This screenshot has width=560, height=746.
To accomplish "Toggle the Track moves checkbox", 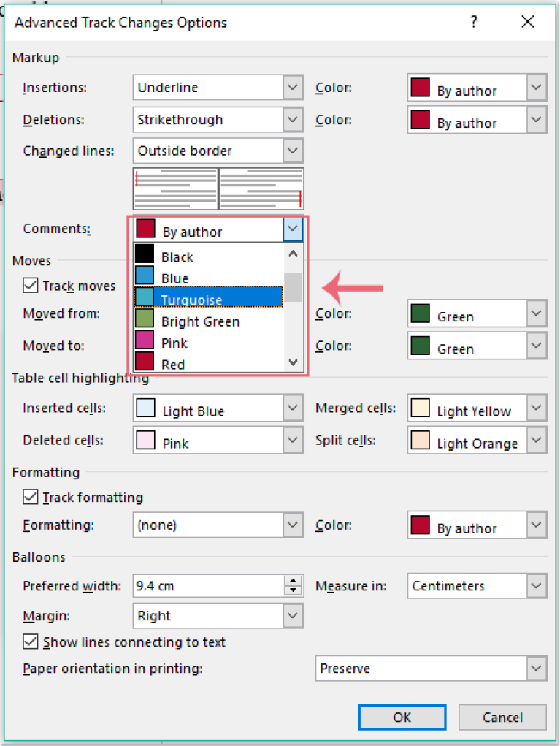I will [30, 286].
